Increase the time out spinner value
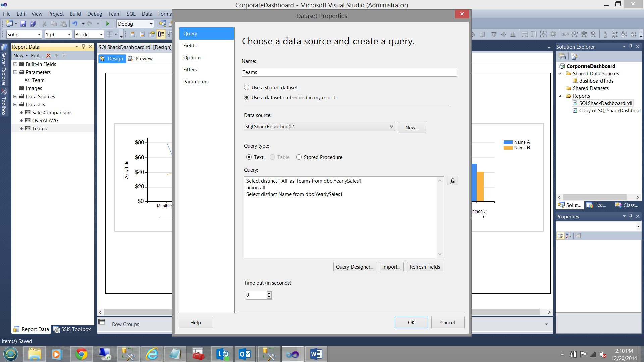 pyautogui.click(x=269, y=293)
